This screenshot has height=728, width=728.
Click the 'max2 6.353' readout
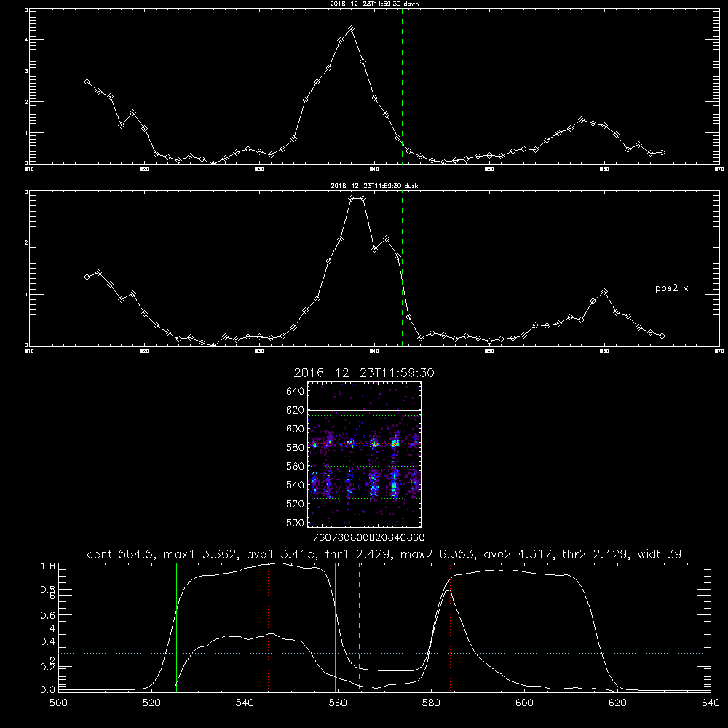coord(437,554)
